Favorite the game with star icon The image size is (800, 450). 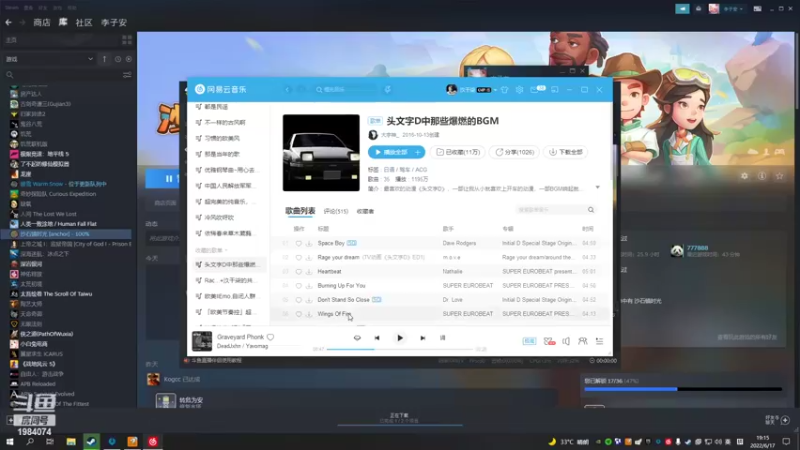point(780,176)
